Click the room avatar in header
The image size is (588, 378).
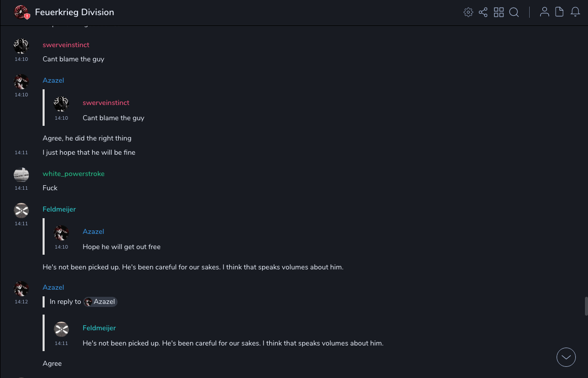[x=21, y=12]
